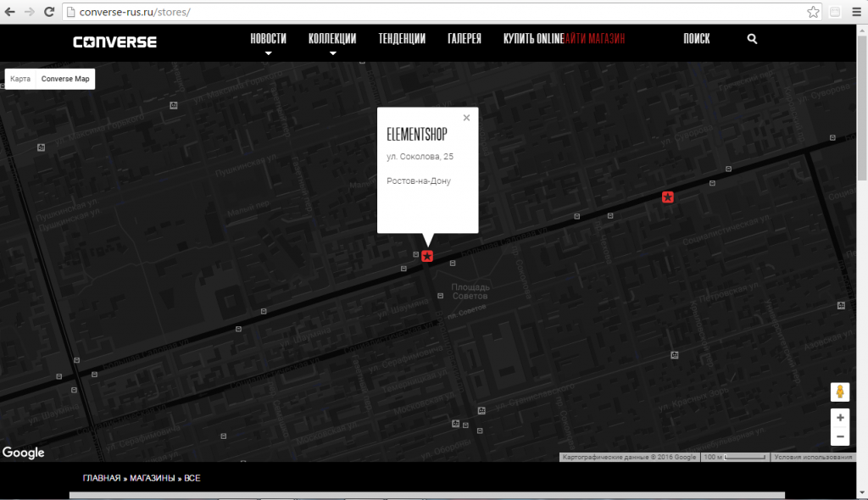The image size is (868, 500).
Task: Click the Converse logo in header
Action: tap(114, 41)
